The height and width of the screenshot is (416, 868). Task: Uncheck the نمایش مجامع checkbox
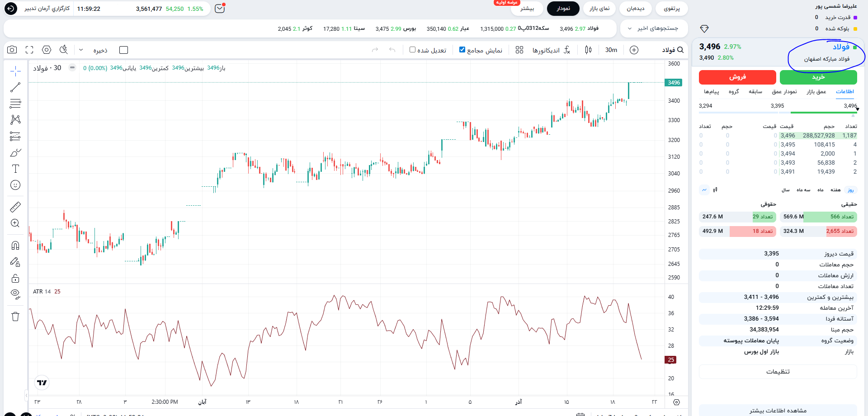tap(462, 50)
